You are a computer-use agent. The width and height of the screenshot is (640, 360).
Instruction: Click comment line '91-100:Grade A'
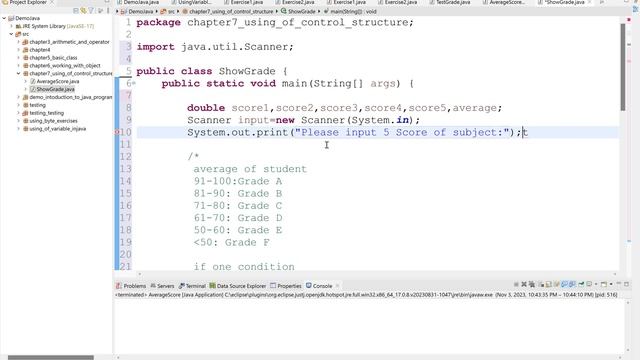pos(238,181)
